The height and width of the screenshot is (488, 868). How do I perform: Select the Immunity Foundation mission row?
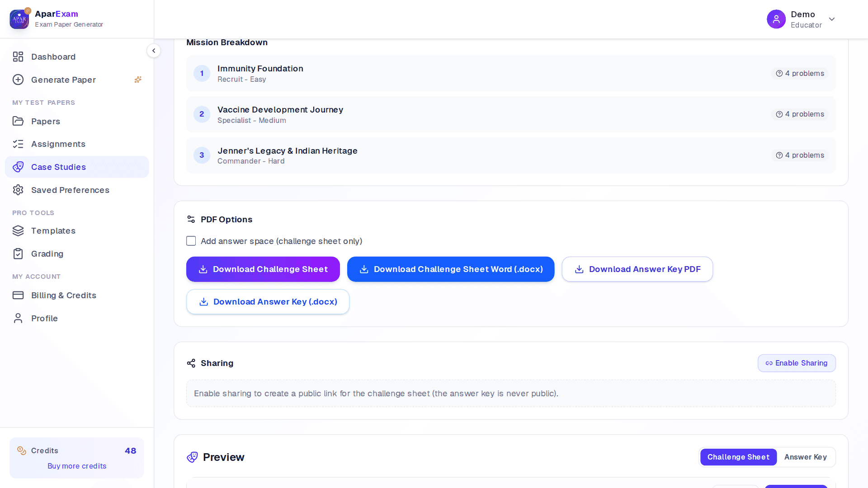pyautogui.click(x=511, y=74)
